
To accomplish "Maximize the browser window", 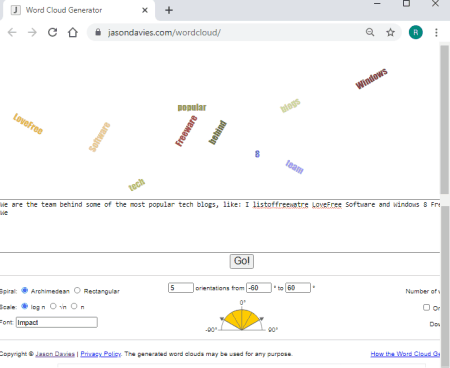I will click(x=406, y=4).
